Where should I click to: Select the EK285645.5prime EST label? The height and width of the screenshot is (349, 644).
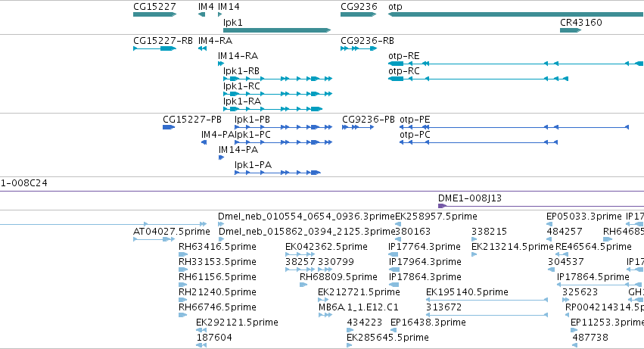[387, 338]
